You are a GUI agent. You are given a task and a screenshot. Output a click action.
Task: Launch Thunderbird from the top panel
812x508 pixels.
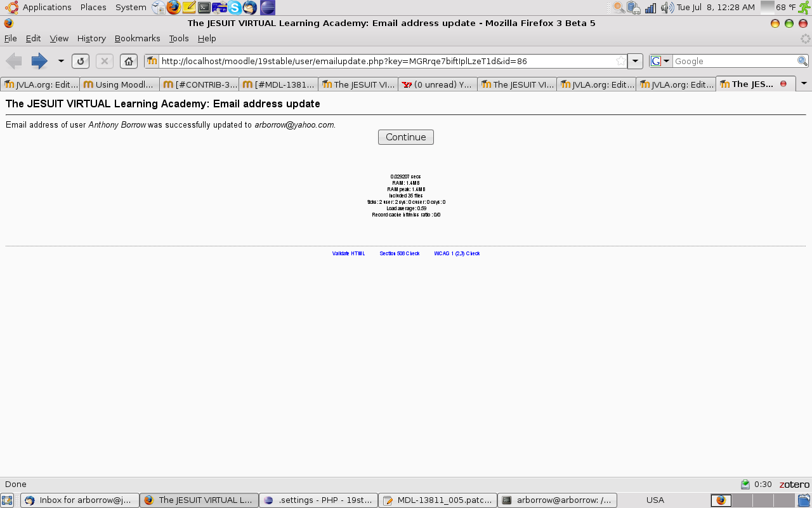[251, 8]
